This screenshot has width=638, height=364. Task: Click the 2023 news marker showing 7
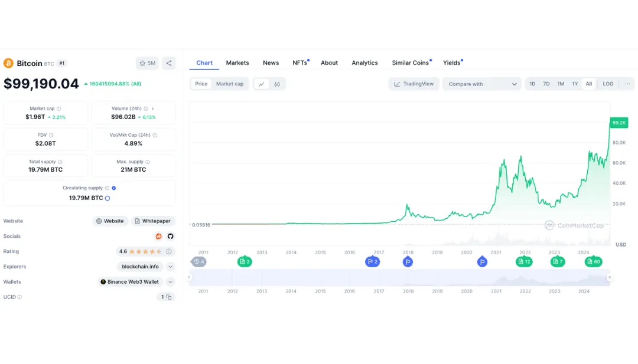pyautogui.click(x=558, y=261)
